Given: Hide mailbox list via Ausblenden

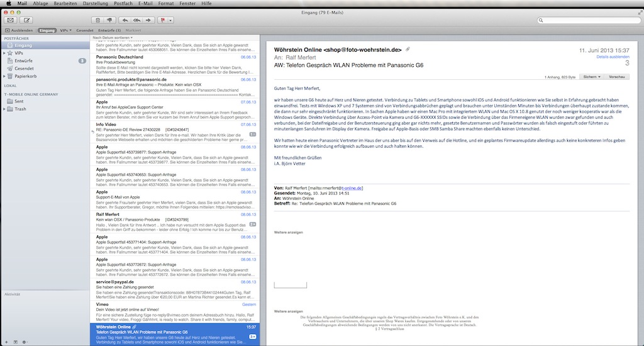Looking at the screenshot, I should coord(19,30).
